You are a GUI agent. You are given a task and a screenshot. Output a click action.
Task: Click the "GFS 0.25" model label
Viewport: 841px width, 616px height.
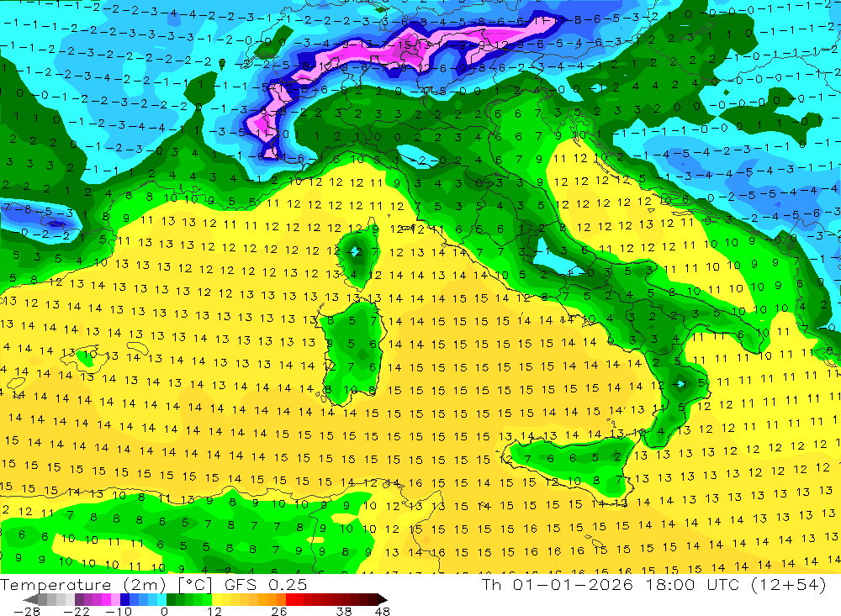pos(266,584)
